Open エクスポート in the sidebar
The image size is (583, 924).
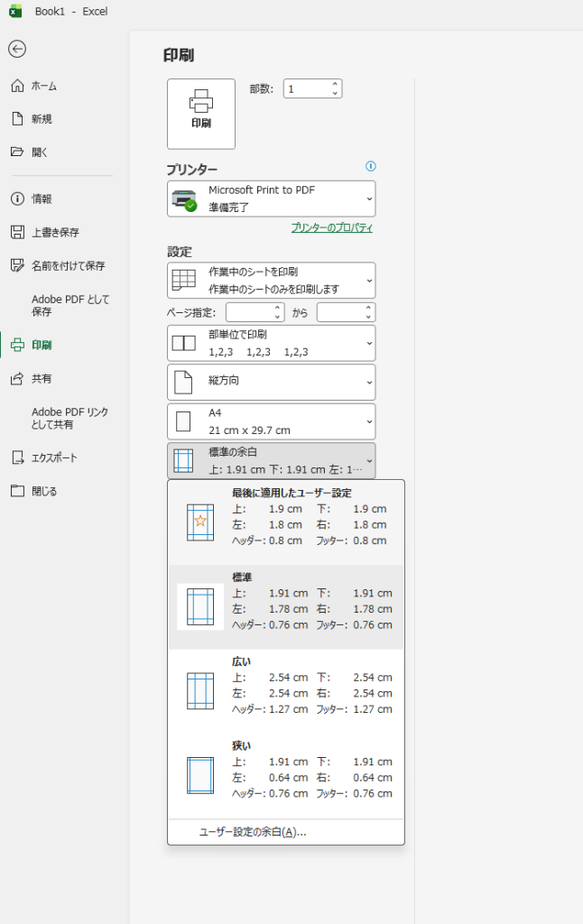(x=53, y=457)
